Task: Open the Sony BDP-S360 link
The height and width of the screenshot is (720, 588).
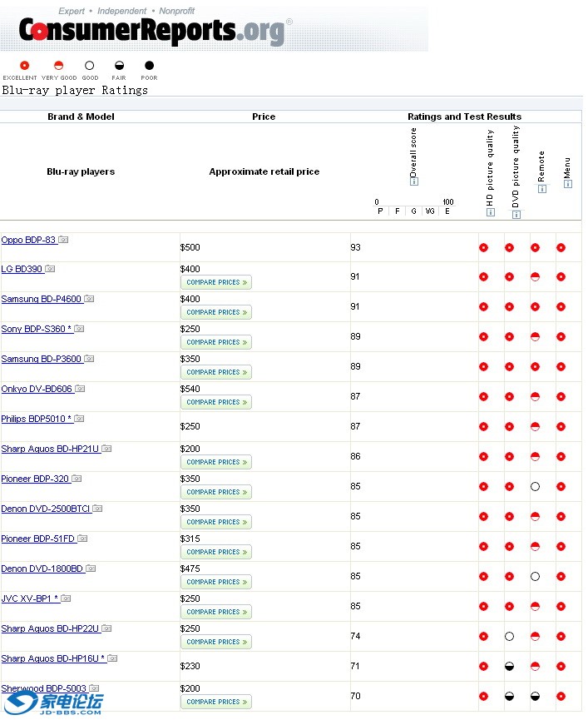Action: [37, 330]
